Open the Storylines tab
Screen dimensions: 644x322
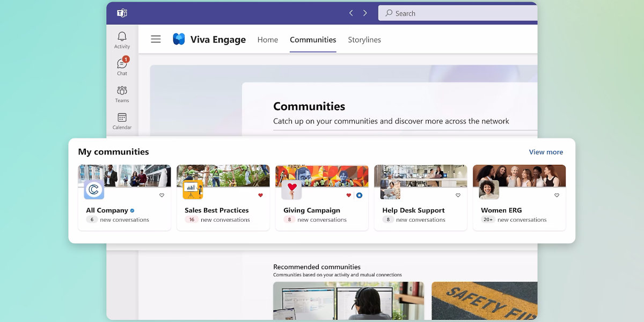tap(364, 40)
